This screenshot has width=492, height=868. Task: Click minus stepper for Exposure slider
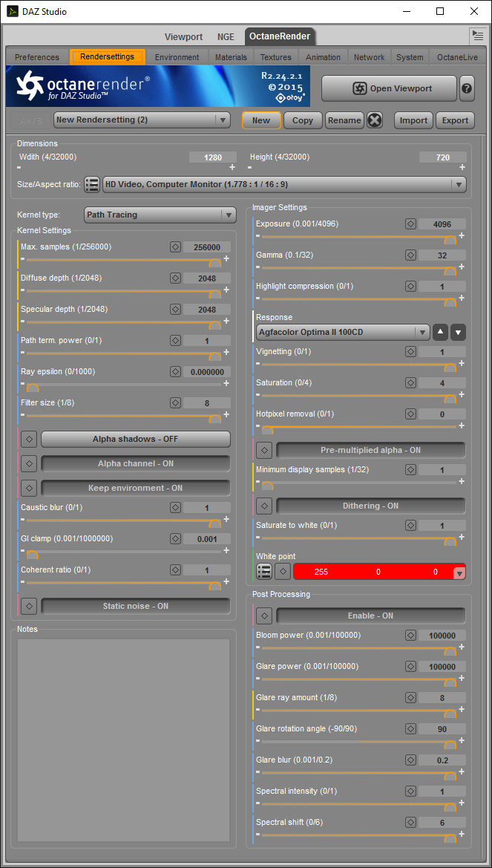[x=258, y=235]
